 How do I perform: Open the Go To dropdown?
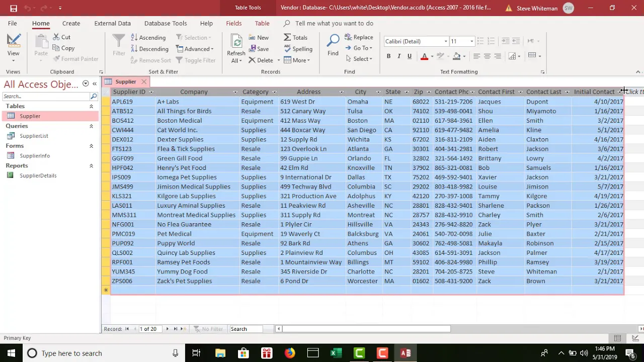(x=359, y=48)
